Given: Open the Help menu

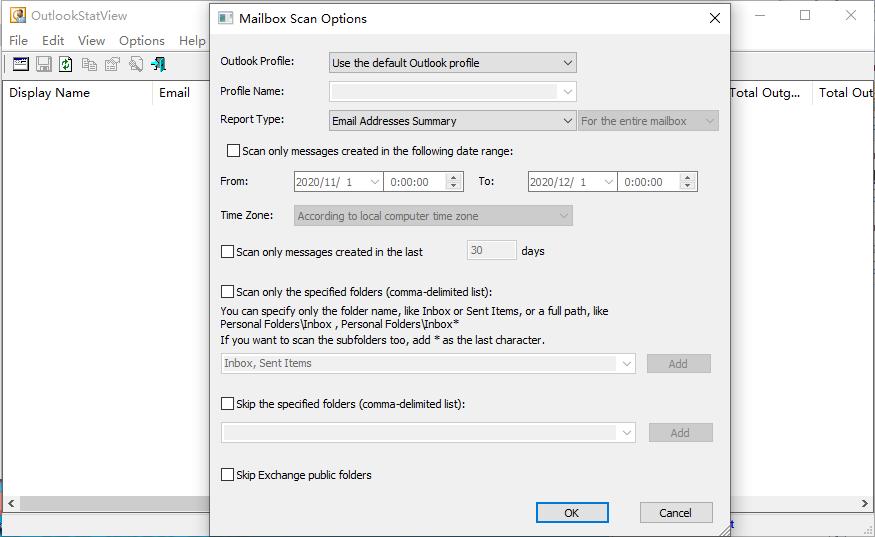Looking at the screenshot, I should (192, 41).
